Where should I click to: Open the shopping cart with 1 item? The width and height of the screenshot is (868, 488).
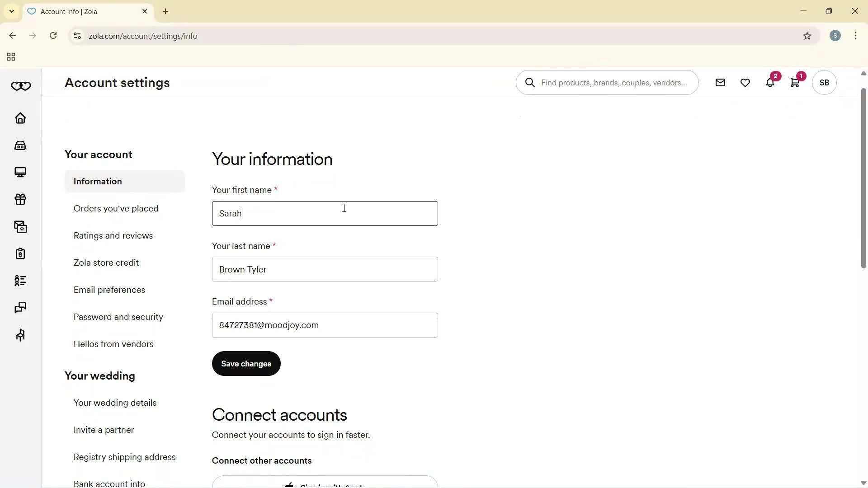796,82
